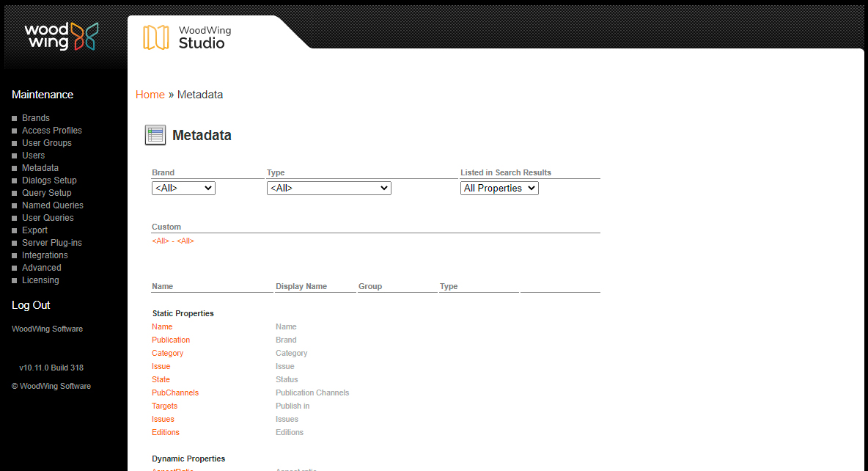The height and width of the screenshot is (471, 868).
Task: Open the Licensing page
Action: [x=40, y=280]
